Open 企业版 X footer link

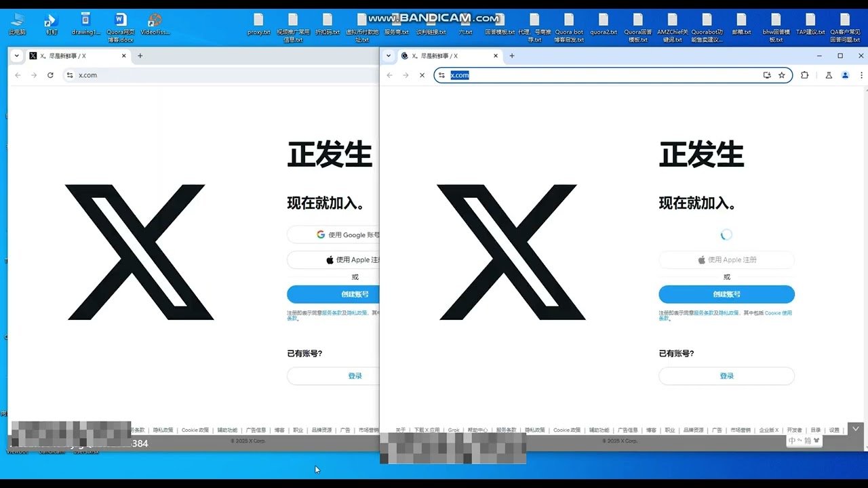(768, 430)
